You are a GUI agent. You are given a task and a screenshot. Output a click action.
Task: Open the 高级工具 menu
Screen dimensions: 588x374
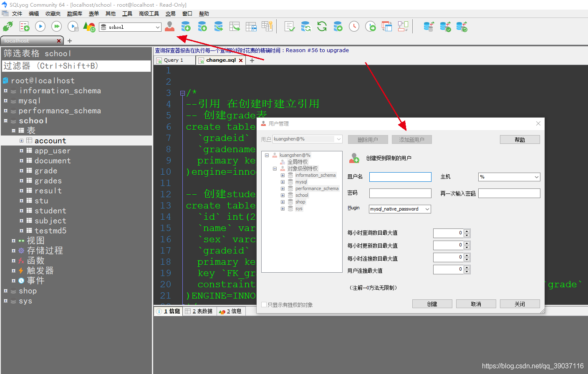pyautogui.click(x=149, y=14)
